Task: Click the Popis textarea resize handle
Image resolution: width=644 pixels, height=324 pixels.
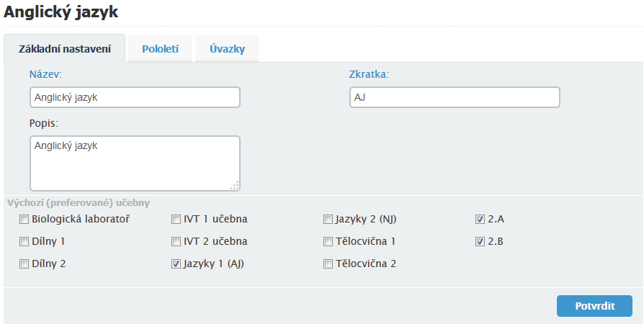Action: tap(235, 186)
